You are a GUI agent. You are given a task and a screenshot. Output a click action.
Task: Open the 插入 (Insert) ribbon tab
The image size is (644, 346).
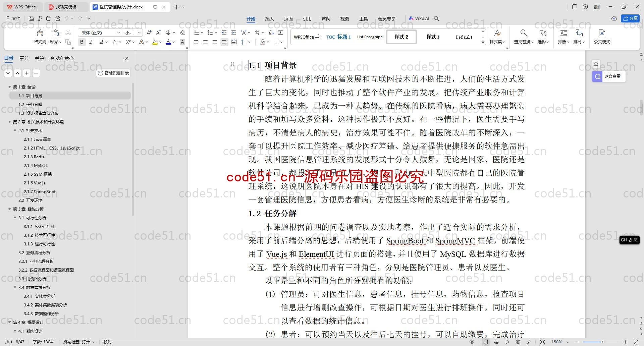click(270, 19)
